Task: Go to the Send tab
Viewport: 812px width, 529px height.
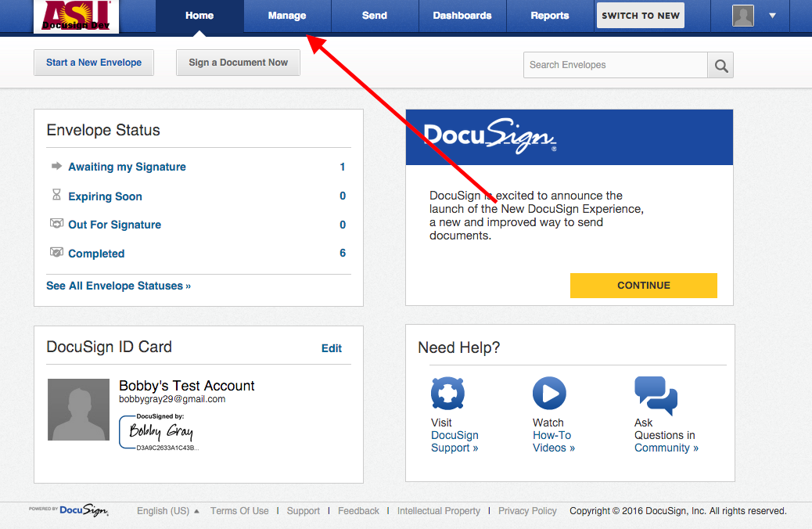Action: coord(375,16)
